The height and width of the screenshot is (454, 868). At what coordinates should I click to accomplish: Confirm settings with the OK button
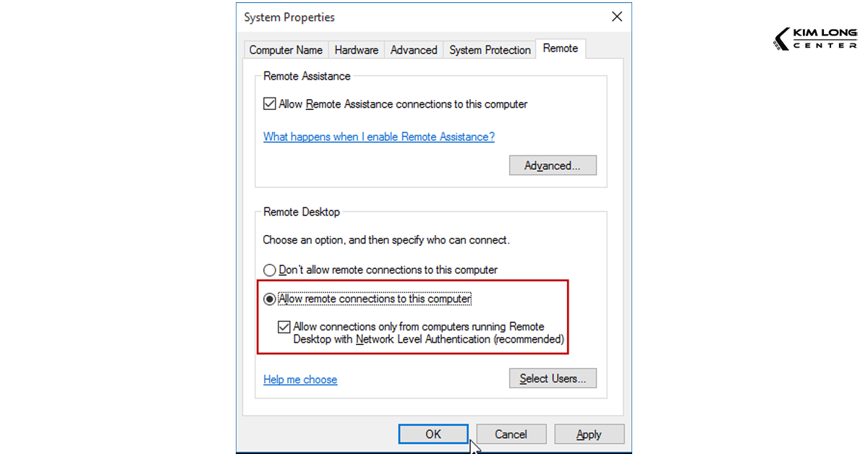coord(433,434)
